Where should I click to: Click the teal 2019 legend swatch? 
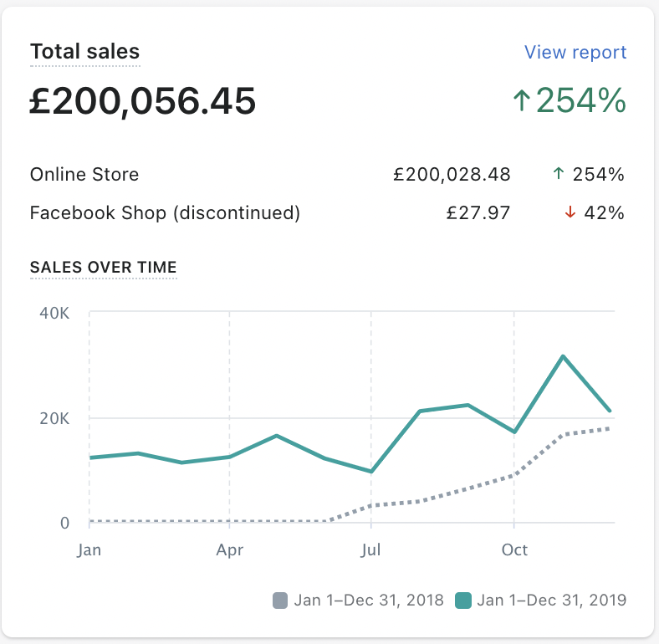pos(462,600)
